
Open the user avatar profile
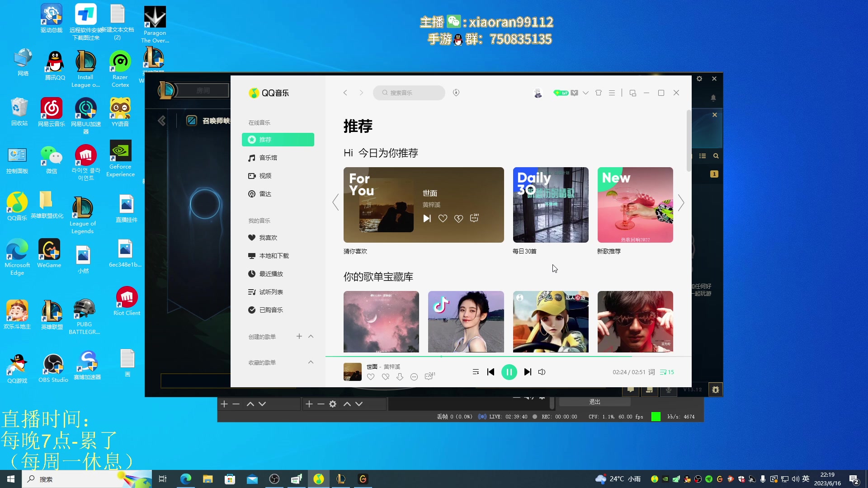(538, 93)
